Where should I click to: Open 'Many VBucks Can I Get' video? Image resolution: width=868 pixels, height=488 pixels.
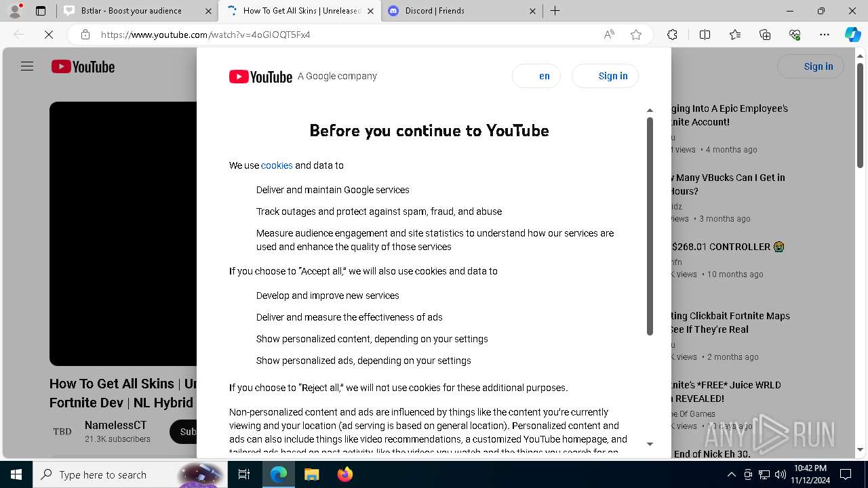click(x=728, y=184)
